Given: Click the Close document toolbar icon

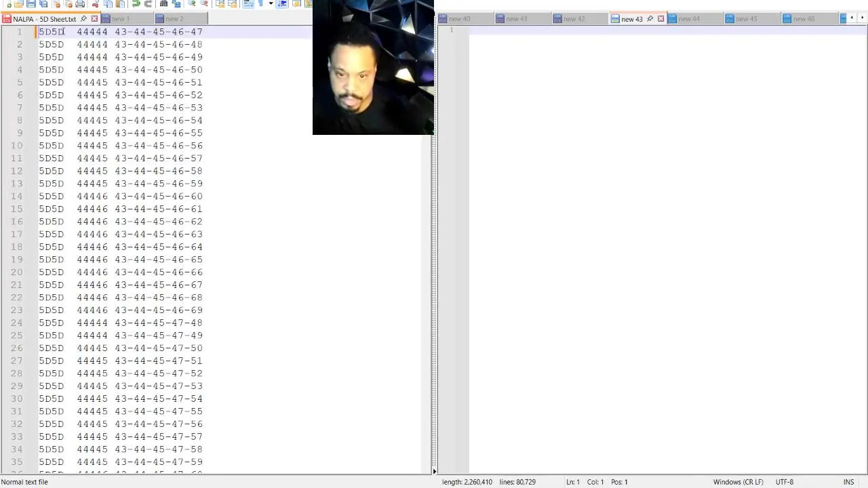Looking at the screenshot, I should 56,3.
